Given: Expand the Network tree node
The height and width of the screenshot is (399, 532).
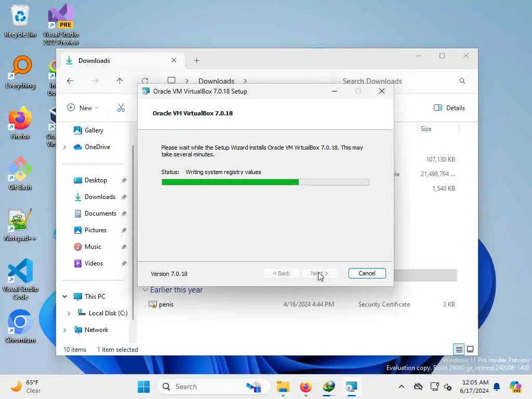Looking at the screenshot, I should tap(65, 330).
